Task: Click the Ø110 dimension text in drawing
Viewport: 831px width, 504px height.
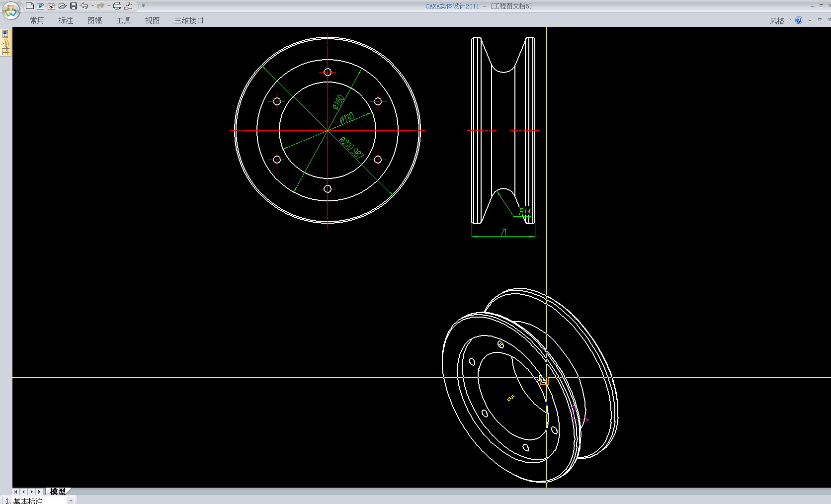Action: (347, 118)
